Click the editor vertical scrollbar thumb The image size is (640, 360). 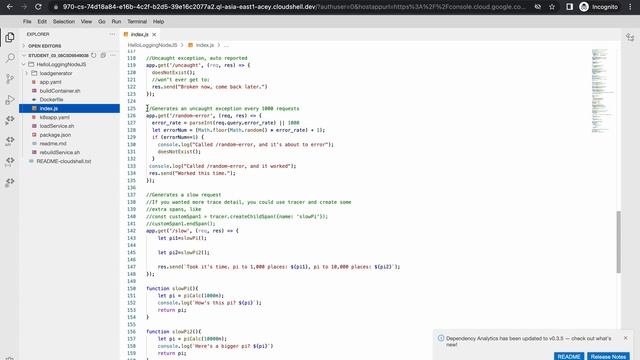coord(618,242)
